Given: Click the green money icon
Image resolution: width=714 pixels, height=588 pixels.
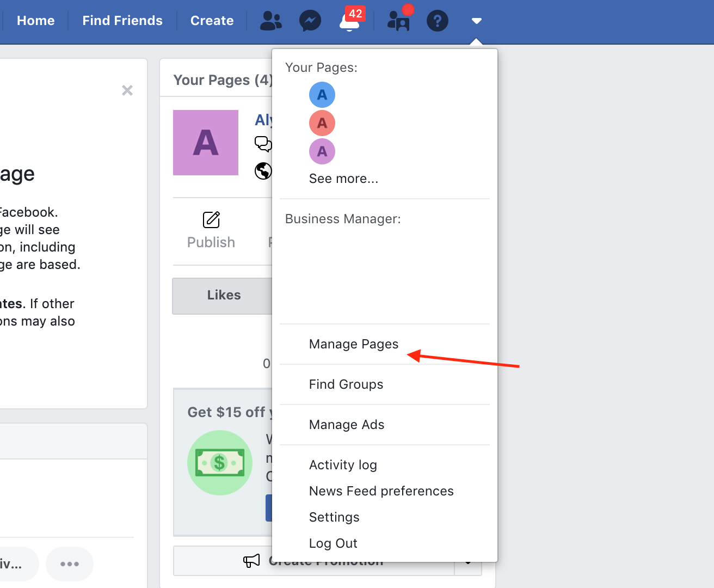Looking at the screenshot, I should 220,463.
